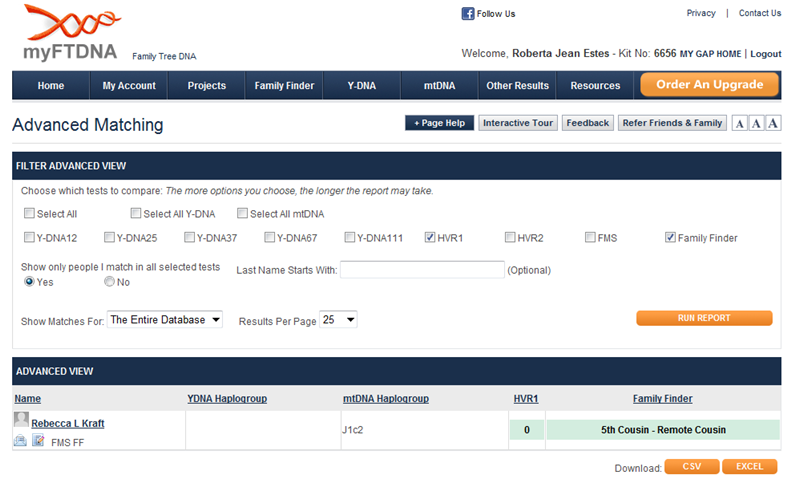
Task: Click the Run Report button
Action: tap(704, 318)
